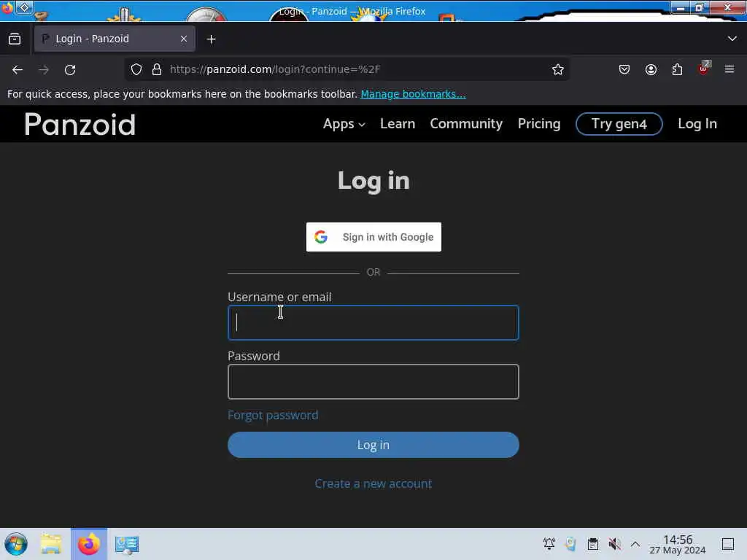Show site security via the padlock icon
This screenshot has width=747, height=560.
click(x=157, y=69)
